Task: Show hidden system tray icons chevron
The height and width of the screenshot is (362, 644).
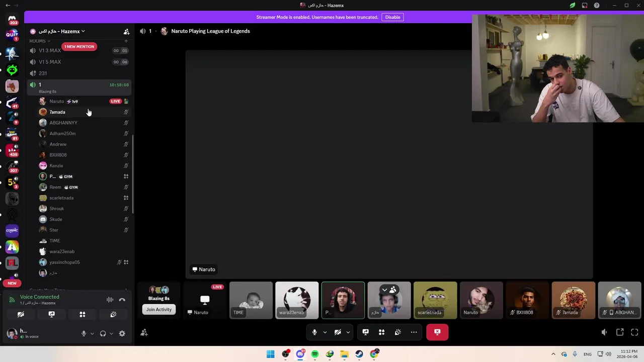Action: click(x=553, y=354)
